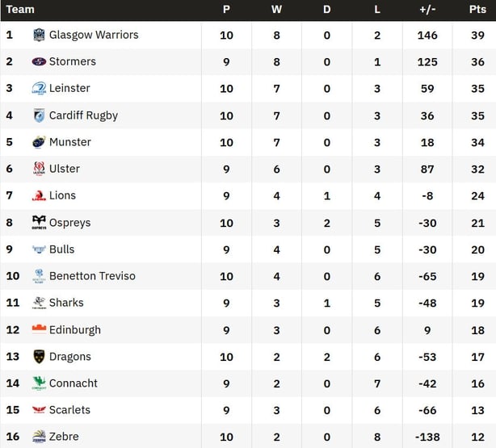Image resolution: width=496 pixels, height=448 pixels.
Task: Click the Stormers team logo
Action: coord(39,61)
